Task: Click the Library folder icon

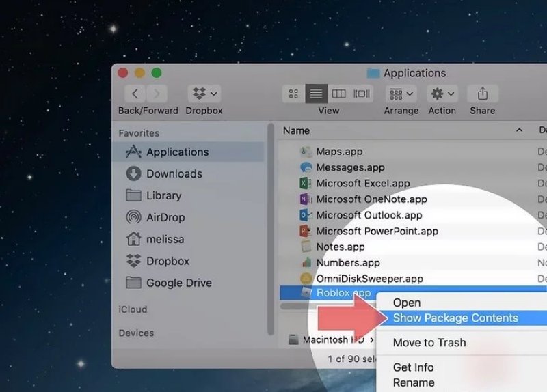Action: click(133, 195)
